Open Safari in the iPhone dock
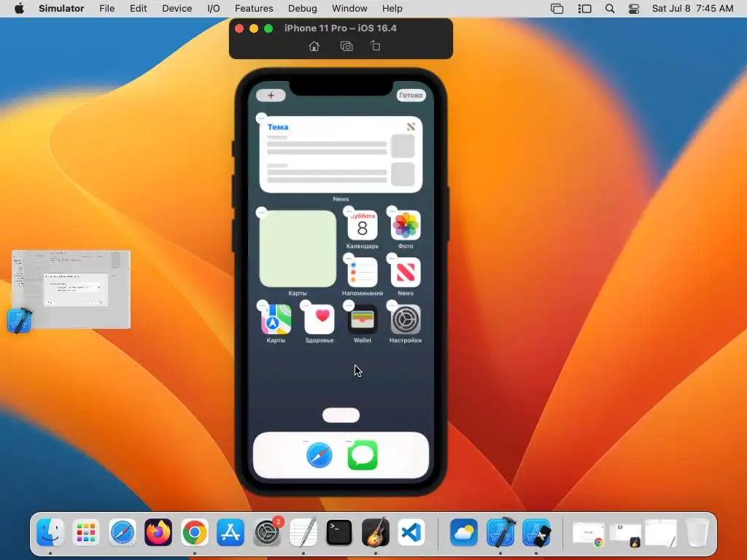This screenshot has height=560, width=747. coord(320,455)
